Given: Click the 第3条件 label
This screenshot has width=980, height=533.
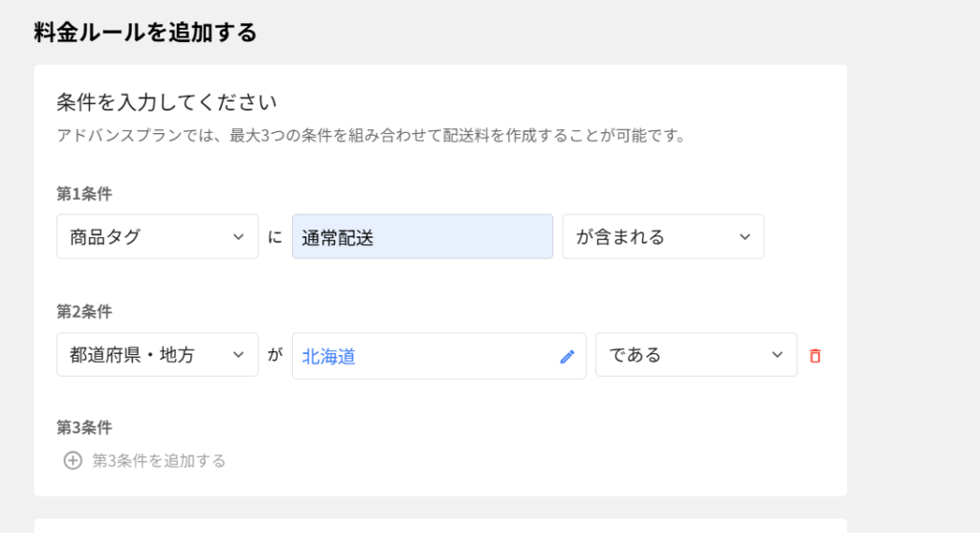Looking at the screenshot, I should click(x=84, y=427).
